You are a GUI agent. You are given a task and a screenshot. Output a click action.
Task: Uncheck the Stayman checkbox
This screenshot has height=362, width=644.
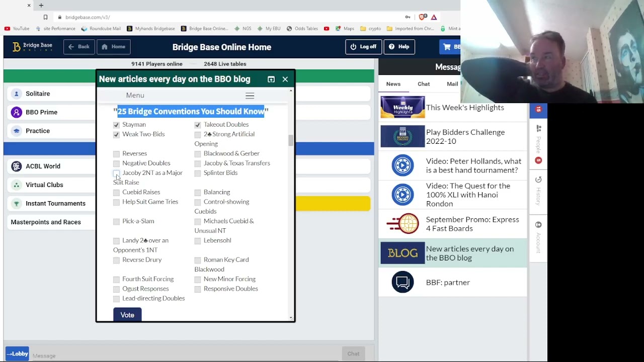[x=117, y=125]
